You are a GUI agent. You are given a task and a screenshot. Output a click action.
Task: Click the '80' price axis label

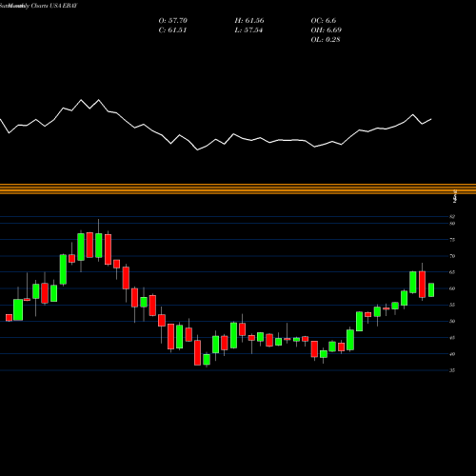(x=452, y=224)
